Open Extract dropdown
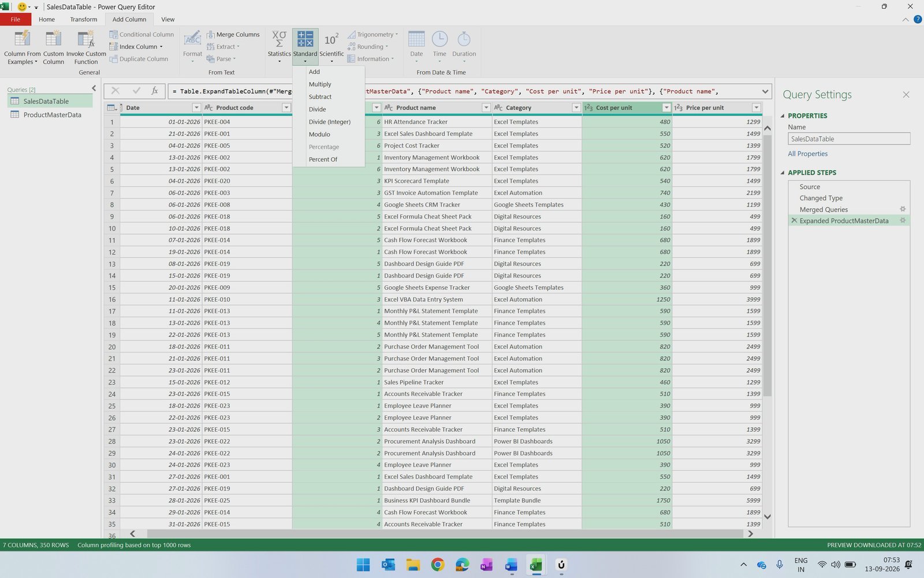 point(223,47)
